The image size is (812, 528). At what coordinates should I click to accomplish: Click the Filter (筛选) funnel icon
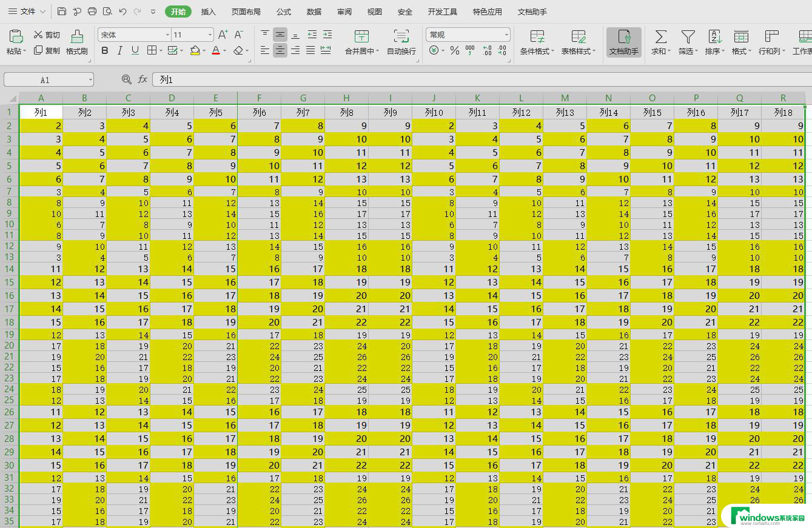688,36
